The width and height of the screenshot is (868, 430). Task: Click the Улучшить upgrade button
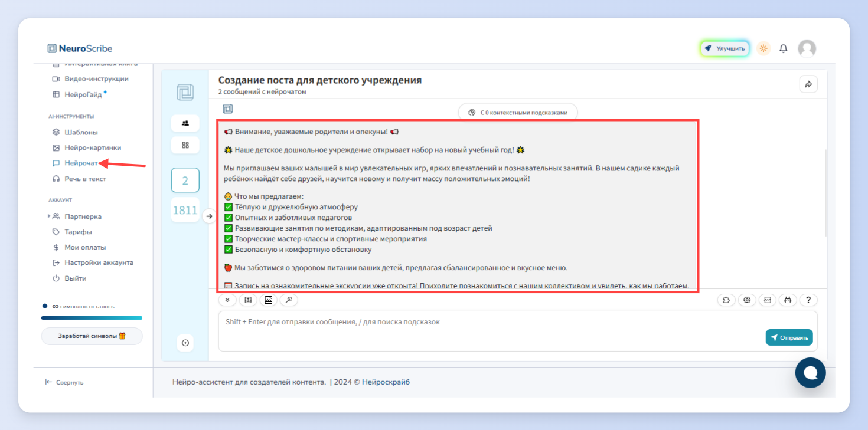click(x=725, y=48)
